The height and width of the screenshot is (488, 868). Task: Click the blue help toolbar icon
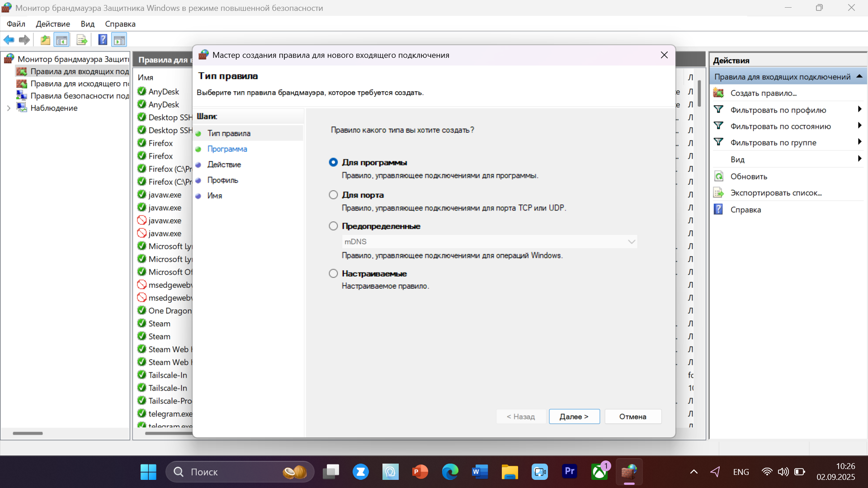(103, 40)
